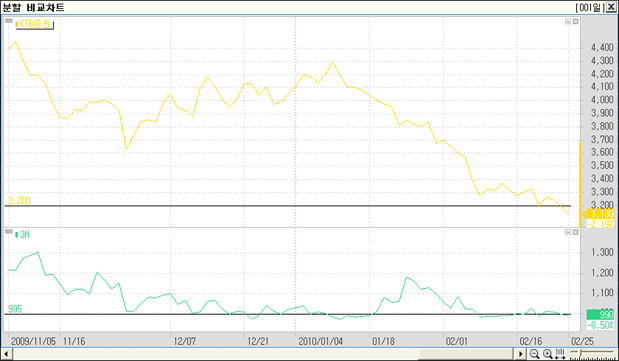The height and width of the screenshot is (361, 619).
Task: Click the 3,300 price axis label
Action: [602, 192]
